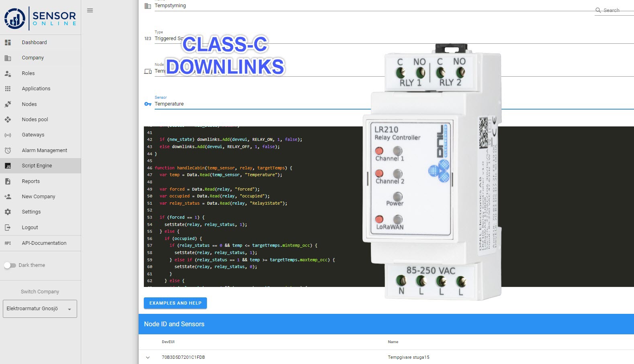Click the Reports document icon
Screen dimensions: 634x364
point(8,181)
